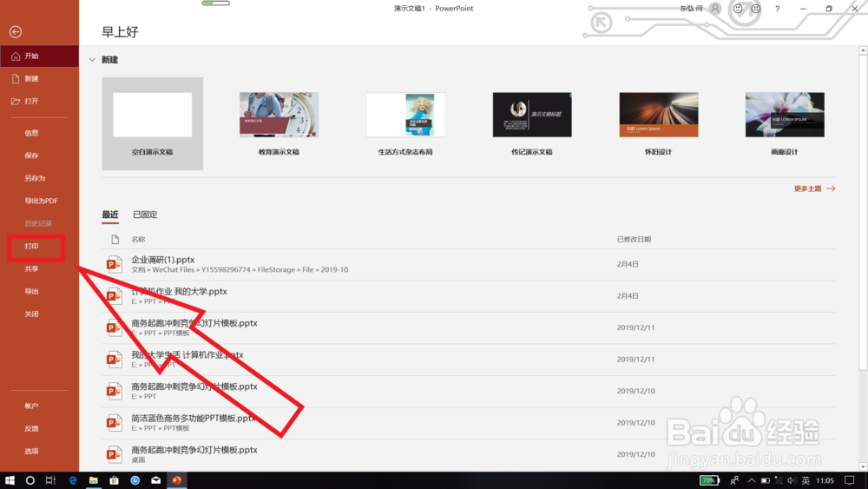The width and height of the screenshot is (868, 489).
Task: Click the volume speaker tray icon
Action: click(792, 480)
